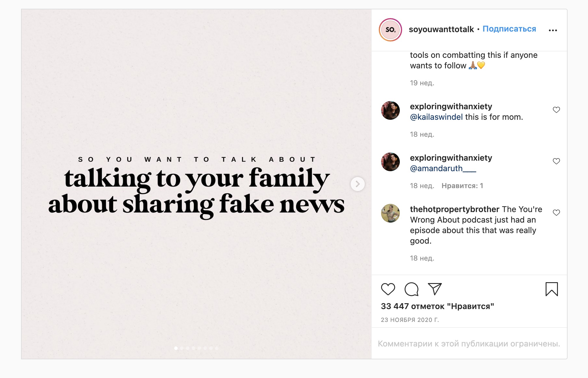
Task: Click the restricted comments input field
Action: [469, 344]
